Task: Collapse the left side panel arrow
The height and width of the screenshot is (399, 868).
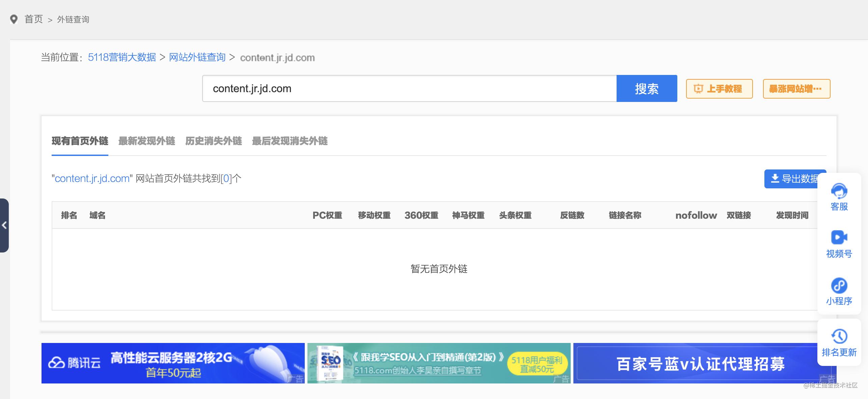Action: [x=5, y=225]
